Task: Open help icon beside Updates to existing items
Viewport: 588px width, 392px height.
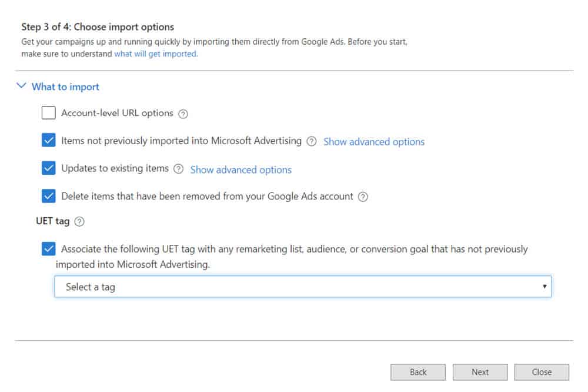Action: coord(179,169)
